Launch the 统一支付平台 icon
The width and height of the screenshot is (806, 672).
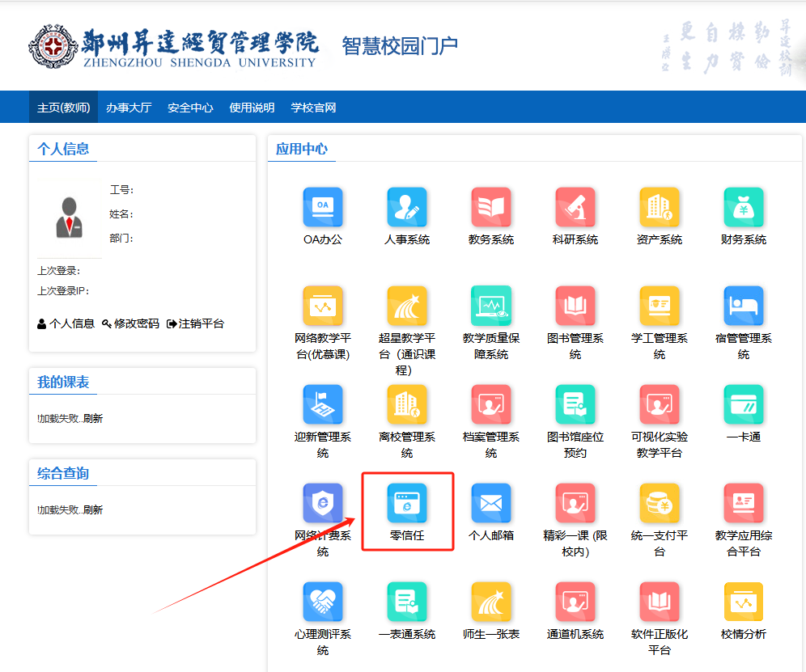click(x=660, y=503)
